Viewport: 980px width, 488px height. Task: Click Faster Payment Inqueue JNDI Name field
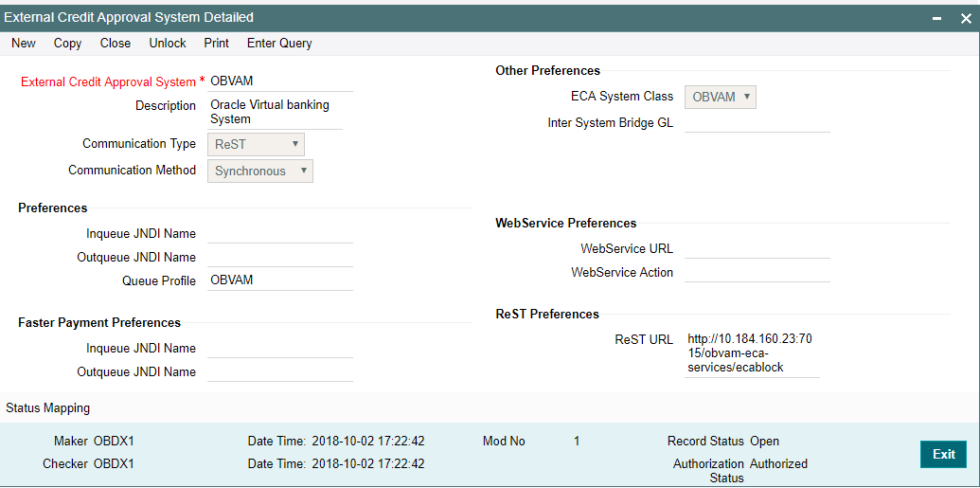pos(280,349)
